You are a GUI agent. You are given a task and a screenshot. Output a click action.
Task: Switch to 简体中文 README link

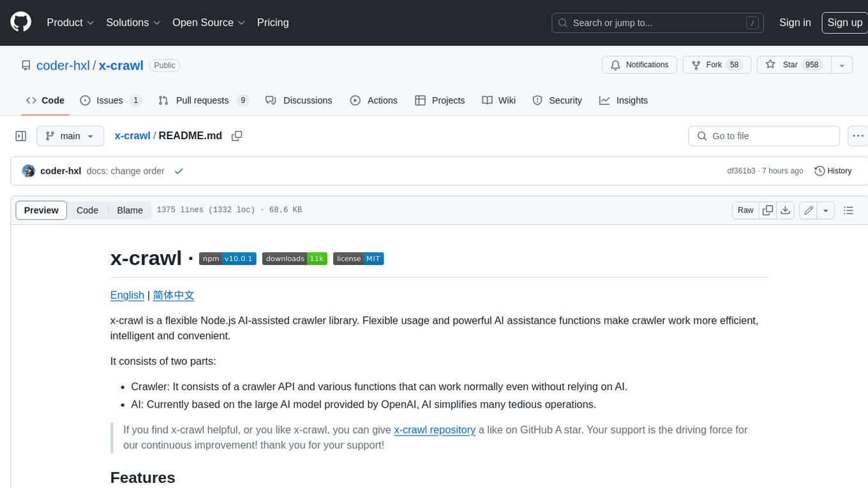pos(174,295)
